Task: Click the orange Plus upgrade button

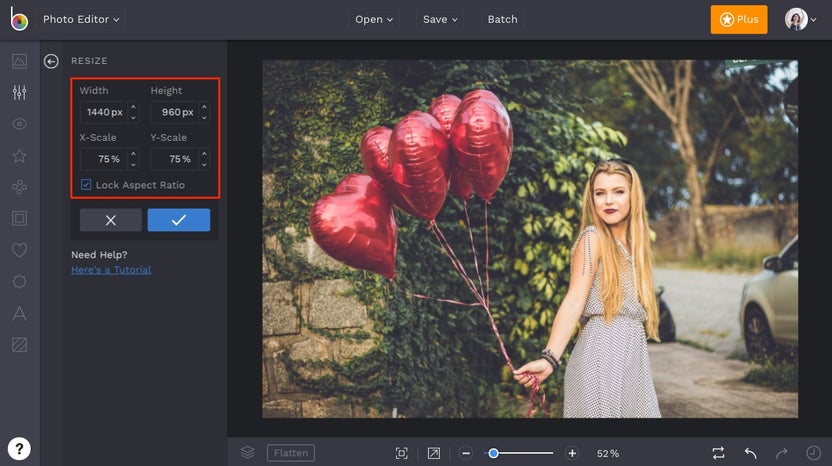Action: (738, 19)
